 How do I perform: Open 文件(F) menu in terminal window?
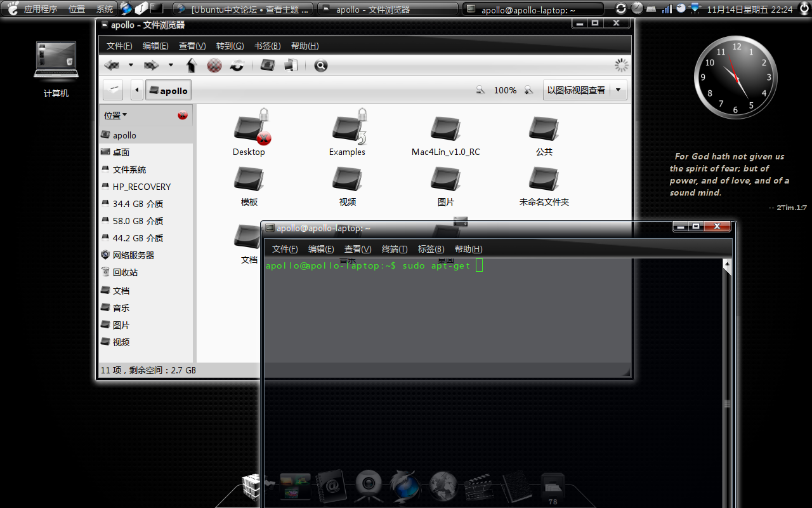(285, 249)
